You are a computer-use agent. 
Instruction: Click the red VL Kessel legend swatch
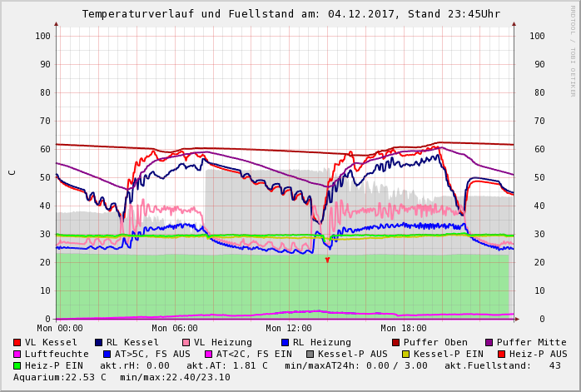(x=17, y=342)
